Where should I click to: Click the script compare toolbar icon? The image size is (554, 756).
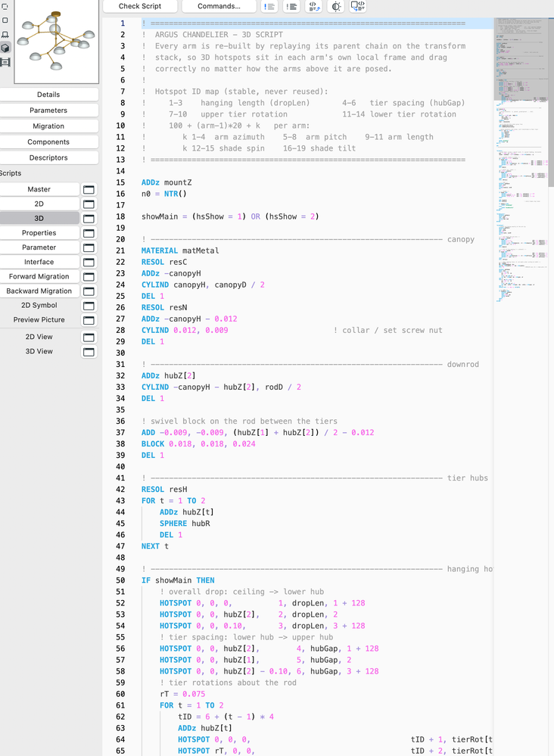click(358, 6)
